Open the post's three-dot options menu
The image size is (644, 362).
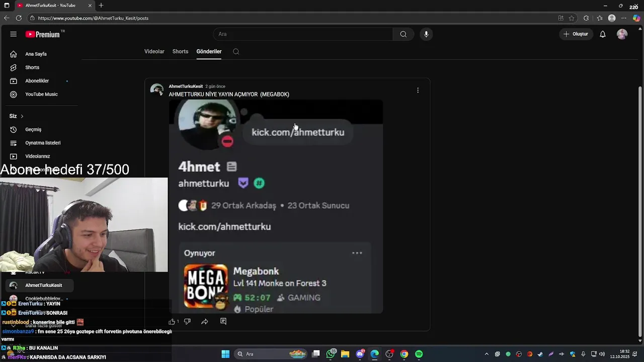click(x=418, y=90)
